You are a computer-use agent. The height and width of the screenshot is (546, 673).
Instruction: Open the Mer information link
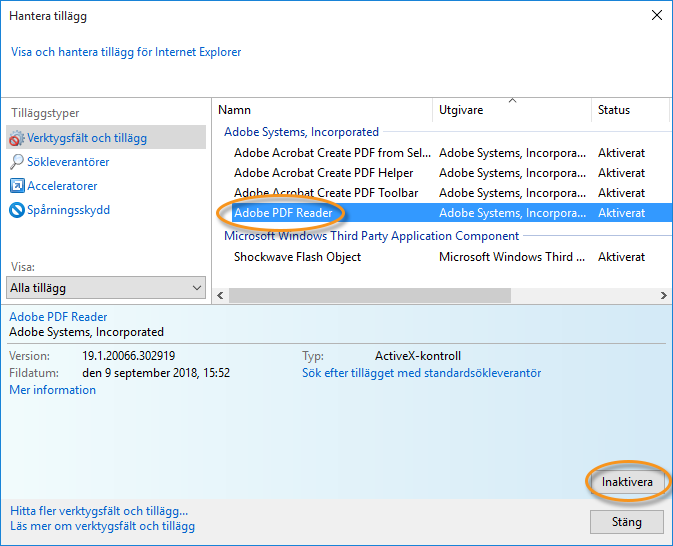[52, 390]
